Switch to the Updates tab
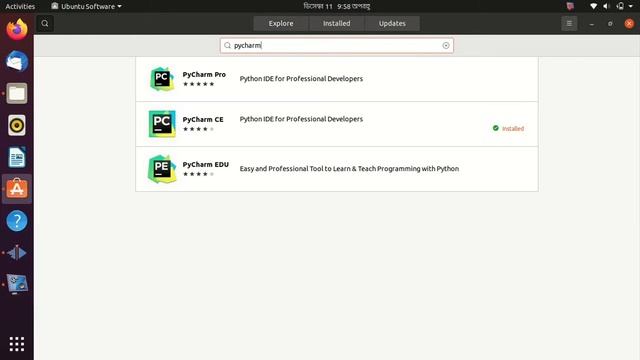 392,24
